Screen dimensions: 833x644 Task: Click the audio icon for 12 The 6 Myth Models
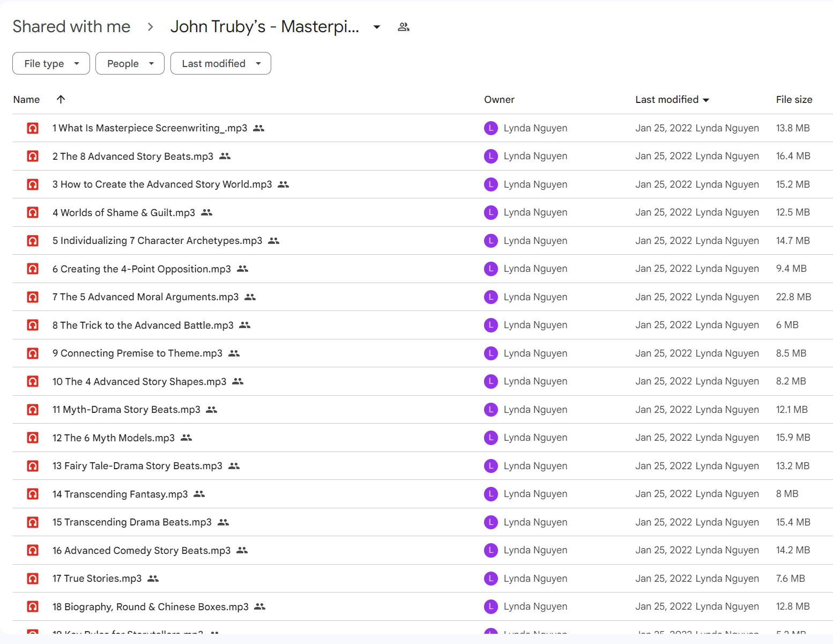click(x=33, y=438)
